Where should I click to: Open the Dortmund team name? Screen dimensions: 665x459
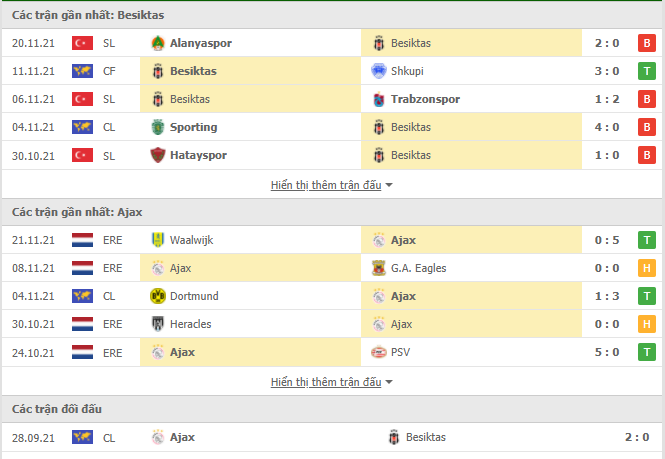(x=194, y=296)
